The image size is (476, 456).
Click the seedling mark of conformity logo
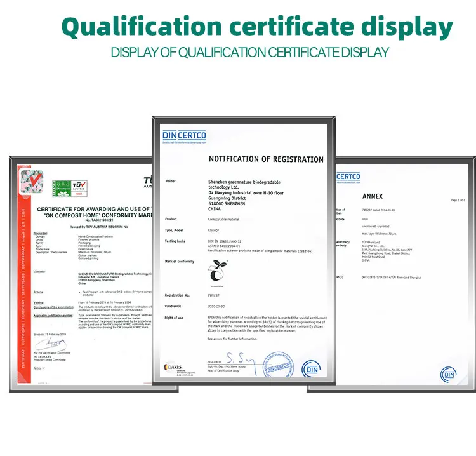(x=218, y=272)
